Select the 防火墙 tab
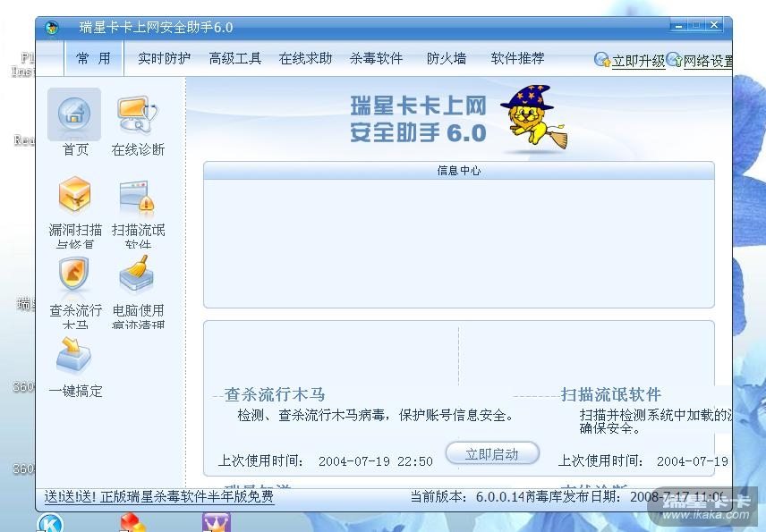This screenshot has height=532, width=766. [x=447, y=58]
